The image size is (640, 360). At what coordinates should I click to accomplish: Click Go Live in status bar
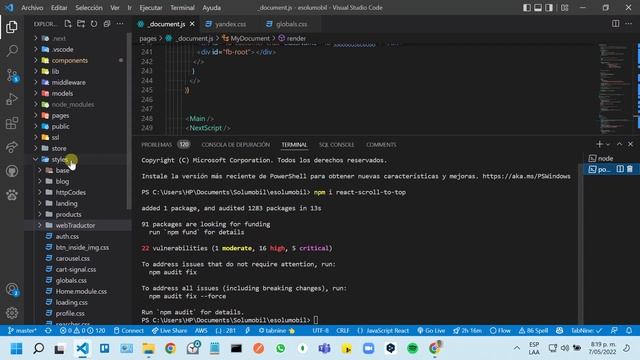(431, 331)
